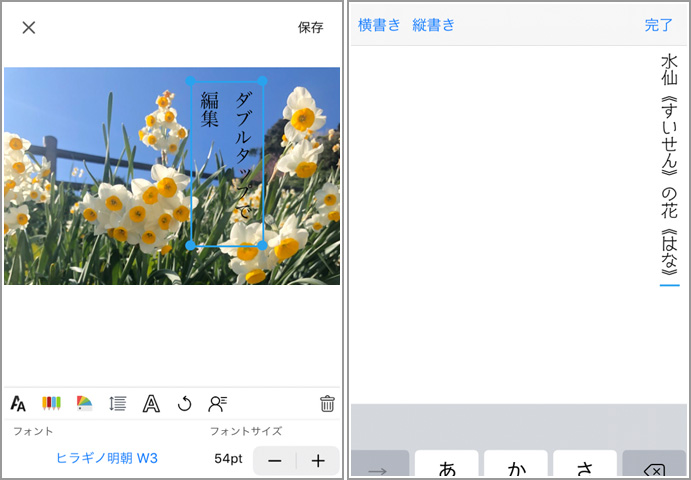Tap the さ key on the keyboard
This screenshot has width=691, height=480.
(585, 464)
